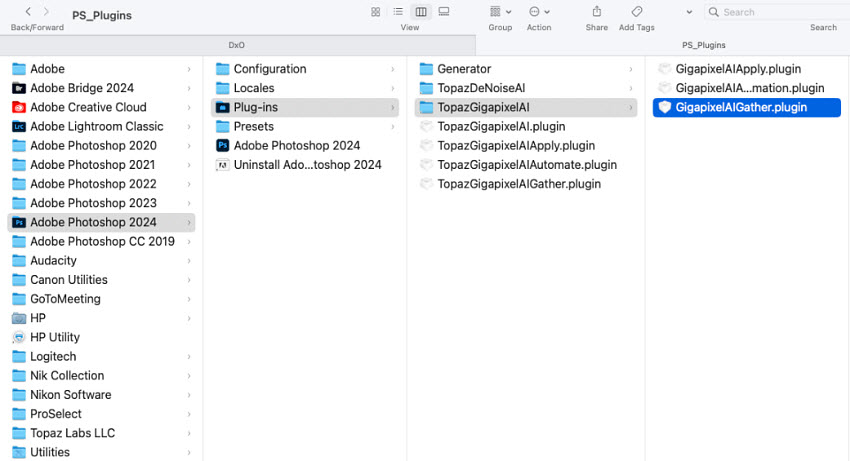Screen dimensions: 850x461
Task: Expand Configuration folder via its chevron
Action: [393, 69]
